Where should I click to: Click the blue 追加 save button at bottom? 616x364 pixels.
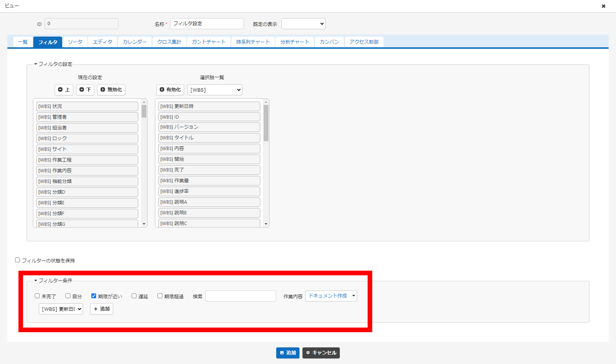point(288,353)
